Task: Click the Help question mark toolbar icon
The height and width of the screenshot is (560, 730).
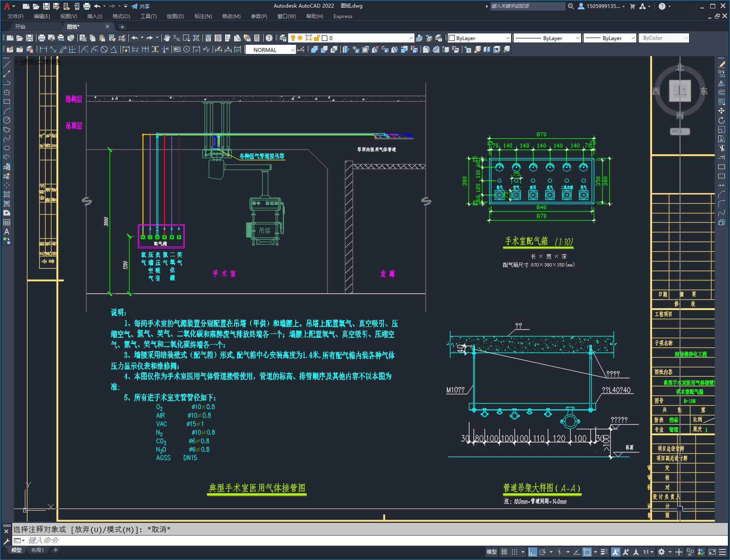Action: [269, 38]
